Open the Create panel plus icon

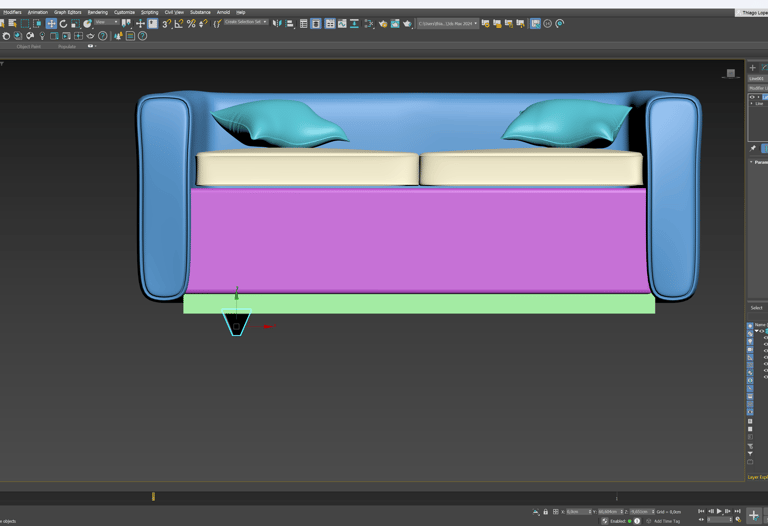(753, 68)
